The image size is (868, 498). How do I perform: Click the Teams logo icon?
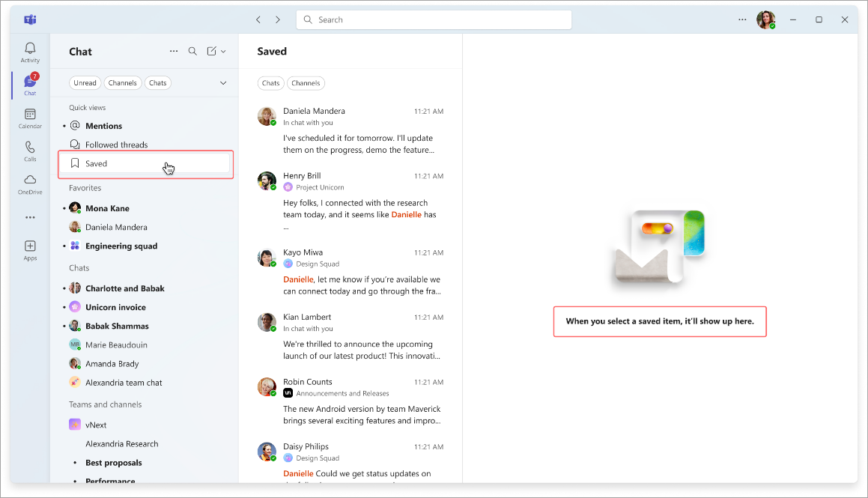point(30,20)
